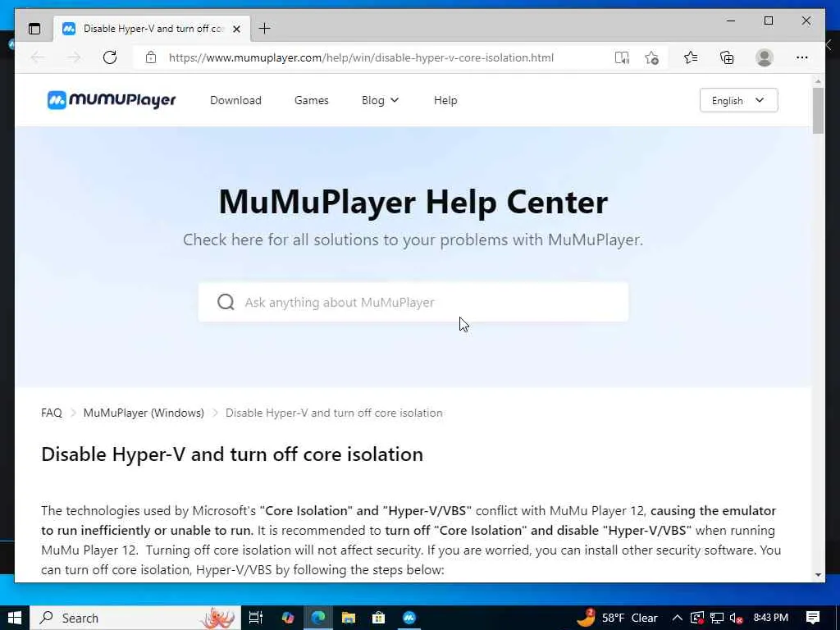The image size is (840, 630).
Task: Open the Favorites list icon
Action: click(x=691, y=57)
